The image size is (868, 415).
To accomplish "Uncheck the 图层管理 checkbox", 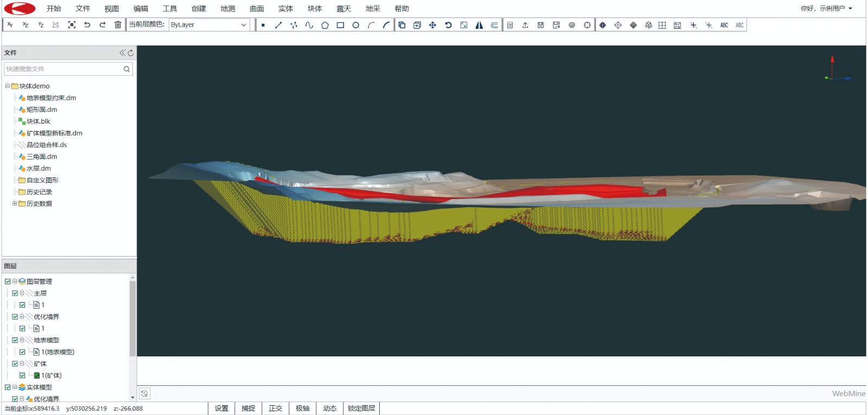I will (x=8, y=282).
